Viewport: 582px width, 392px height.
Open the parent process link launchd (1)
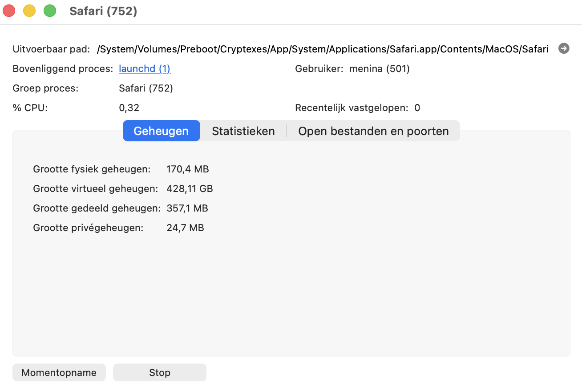click(145, 68)
